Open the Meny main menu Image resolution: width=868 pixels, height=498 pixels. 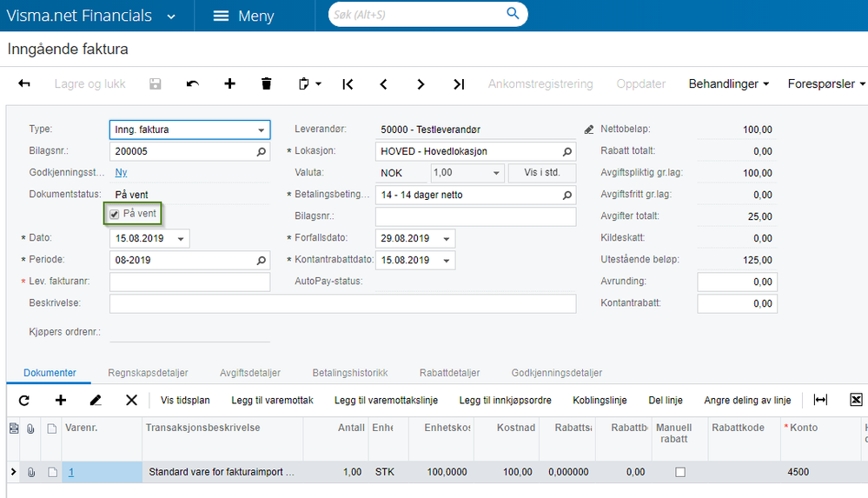pyautogui.click(x=243, y=16)
